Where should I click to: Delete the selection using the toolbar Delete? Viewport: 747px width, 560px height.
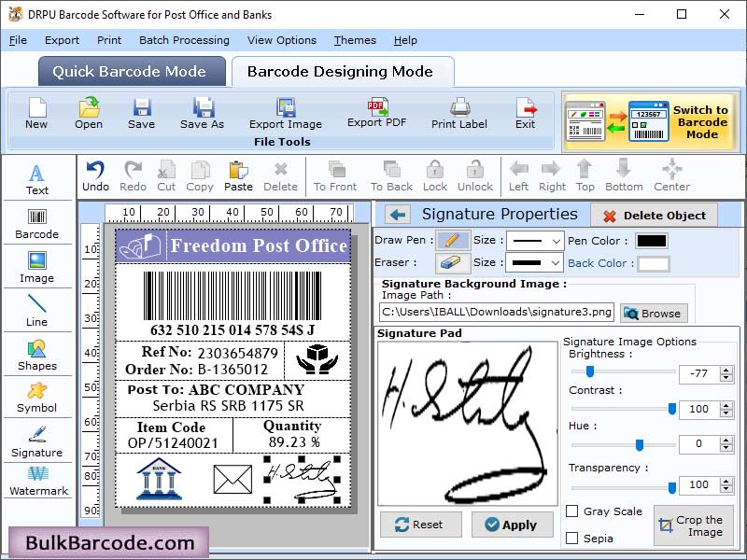tap(281, 176)
